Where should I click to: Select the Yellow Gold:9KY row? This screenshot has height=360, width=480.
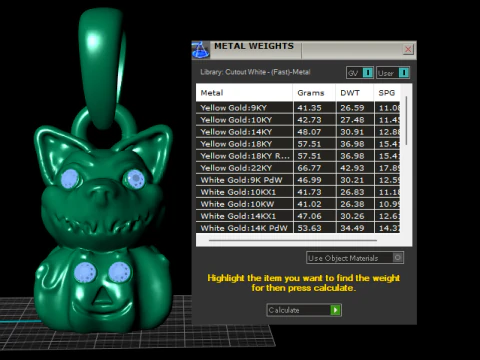pyautogui.click(x=298, y=108)
